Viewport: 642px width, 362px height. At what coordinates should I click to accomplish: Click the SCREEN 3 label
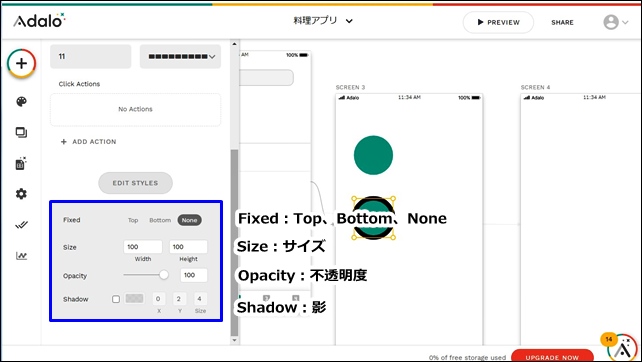click(x=350, y=87)
